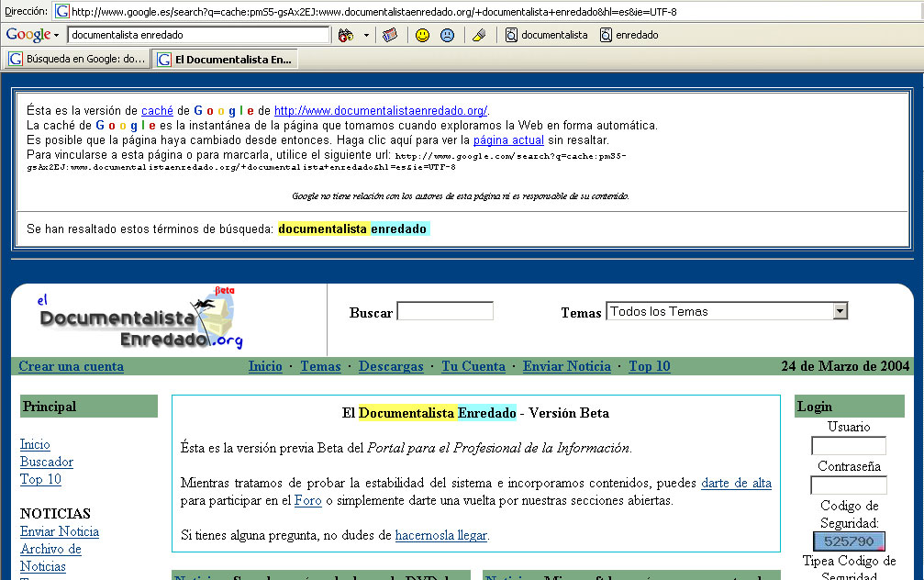Click the 'NOTICIAS' sidebar section title
This screenshot has width=924, height=580.
(55, 513)
